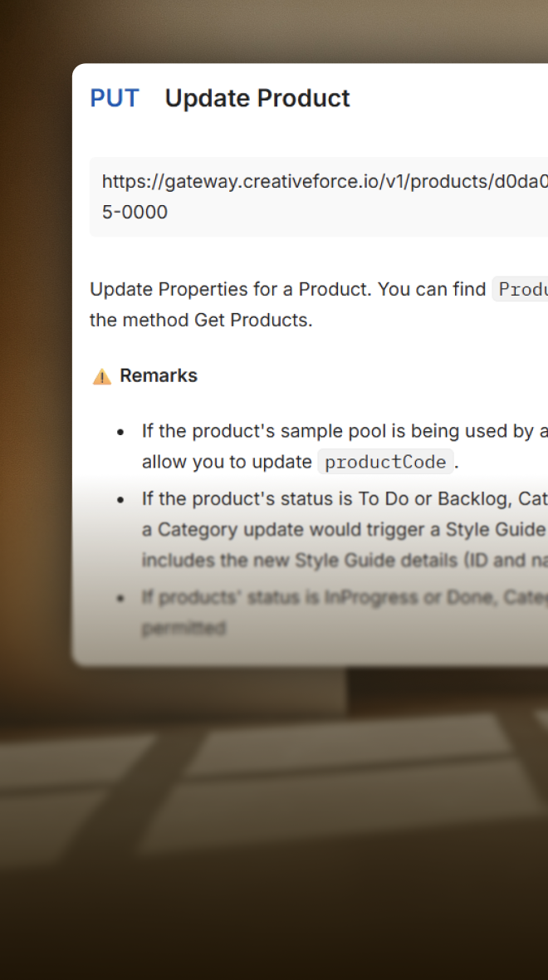The image size is (548, 980).
Task: Click the Update Product heading
Action: tap(257, 98)
